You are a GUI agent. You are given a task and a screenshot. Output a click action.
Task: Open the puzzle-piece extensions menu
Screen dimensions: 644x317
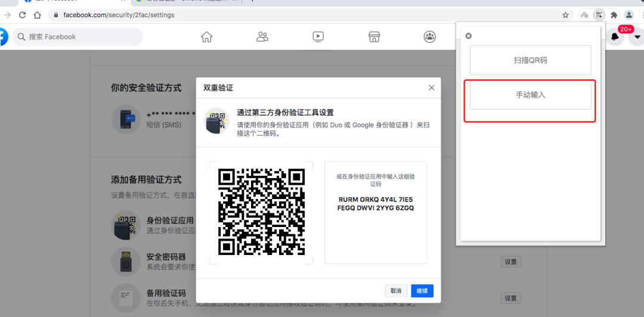pyautogui.click(x=614, y=15)
